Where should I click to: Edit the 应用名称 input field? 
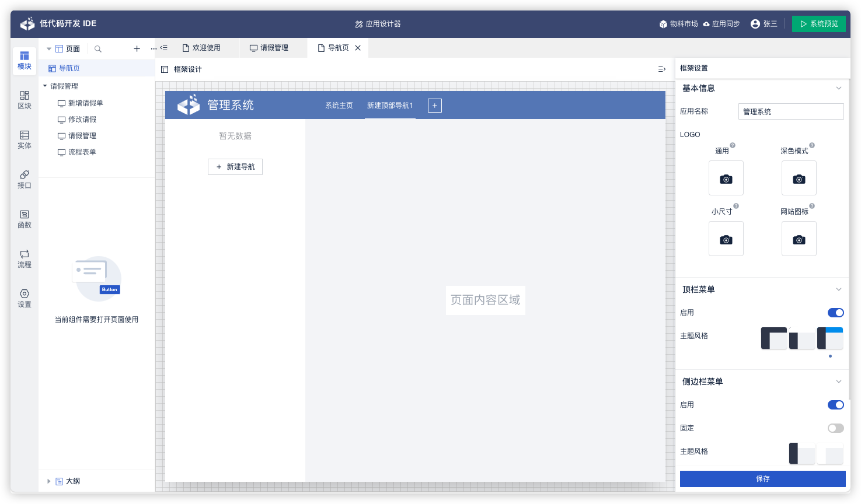click(x=790, y=111)
